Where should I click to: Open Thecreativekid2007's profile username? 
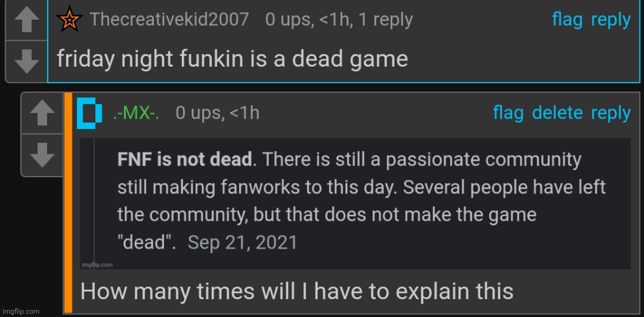[x=169, y=20]
